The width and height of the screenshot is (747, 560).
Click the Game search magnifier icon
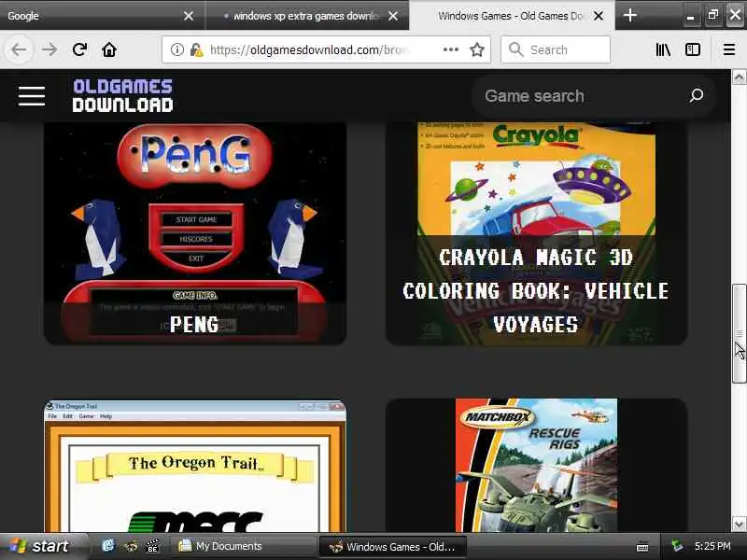[x=696, y=96]
